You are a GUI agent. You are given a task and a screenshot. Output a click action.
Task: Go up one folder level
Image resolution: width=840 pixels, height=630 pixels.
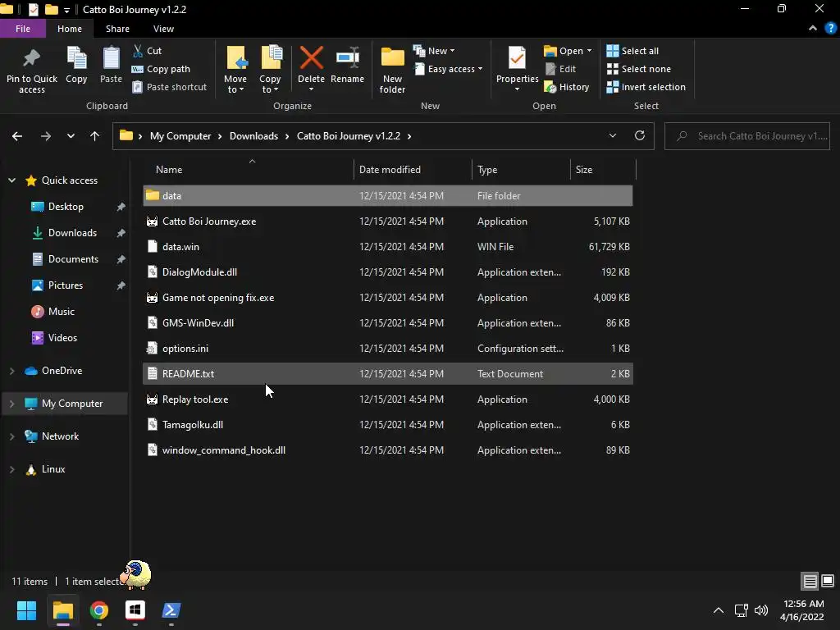point(95,136)
